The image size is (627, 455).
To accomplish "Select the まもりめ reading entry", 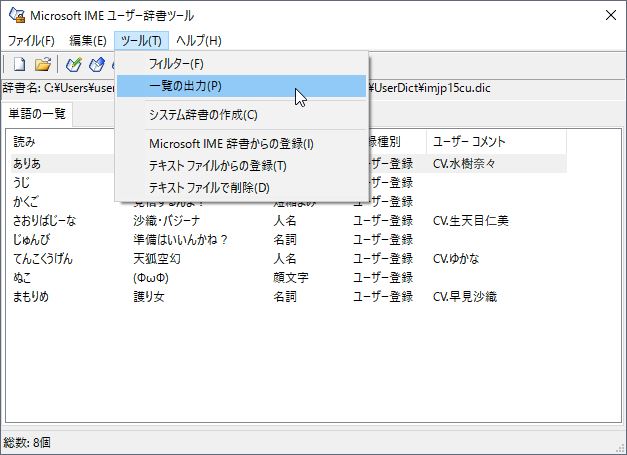I will click(x=31, y=297).
